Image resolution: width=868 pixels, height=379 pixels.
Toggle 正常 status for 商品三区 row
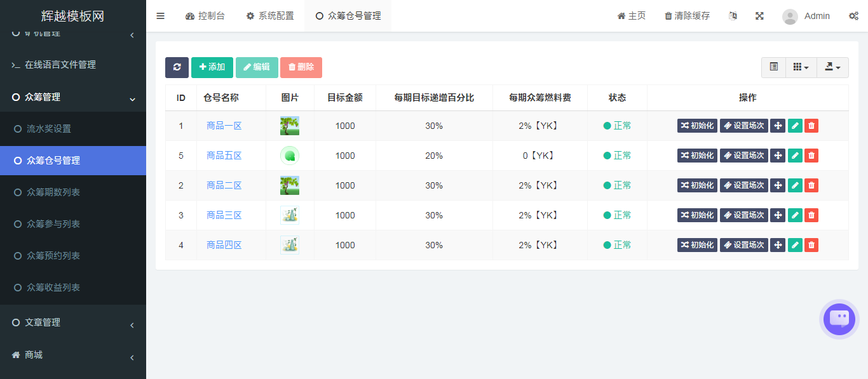tap(617, 215)
